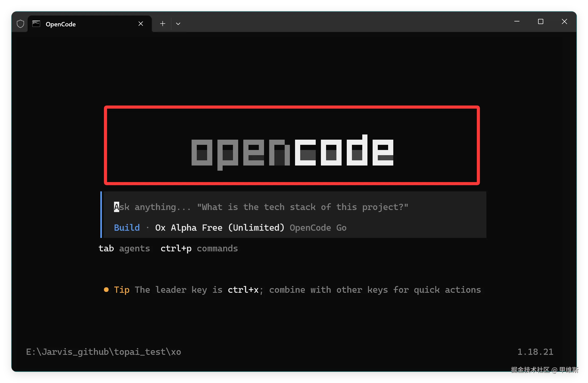Click the 'tab agents' shortcut hint
The width and height of the screenshot is (588, 383).
[124, 248]
